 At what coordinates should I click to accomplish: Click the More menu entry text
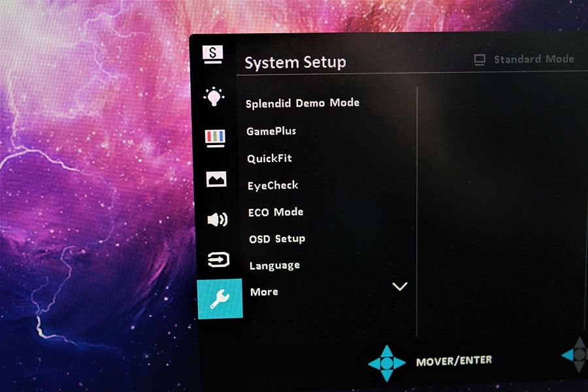click(x=264, y=292)
